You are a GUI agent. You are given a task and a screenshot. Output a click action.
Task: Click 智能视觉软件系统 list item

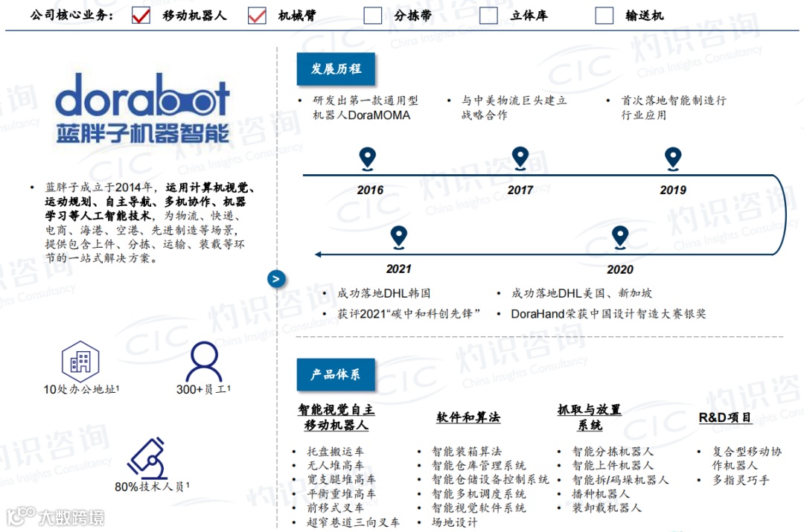pyautogui.click(x=479, y=508)
